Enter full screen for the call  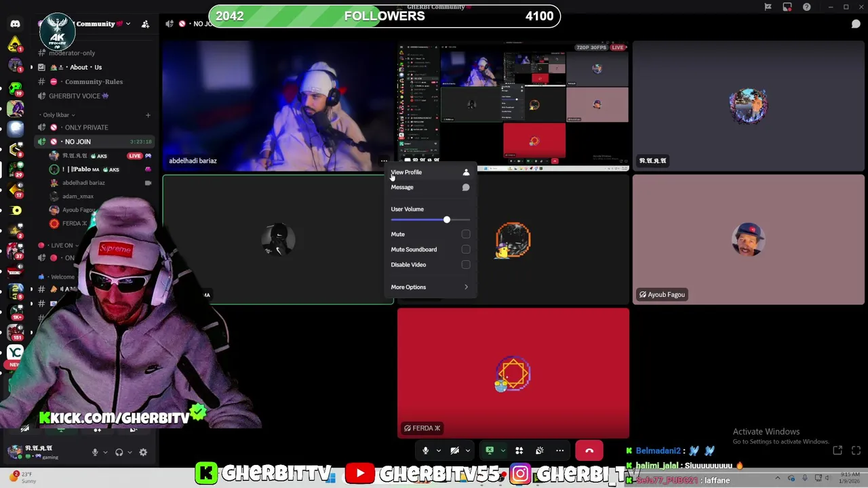(856, 451)
